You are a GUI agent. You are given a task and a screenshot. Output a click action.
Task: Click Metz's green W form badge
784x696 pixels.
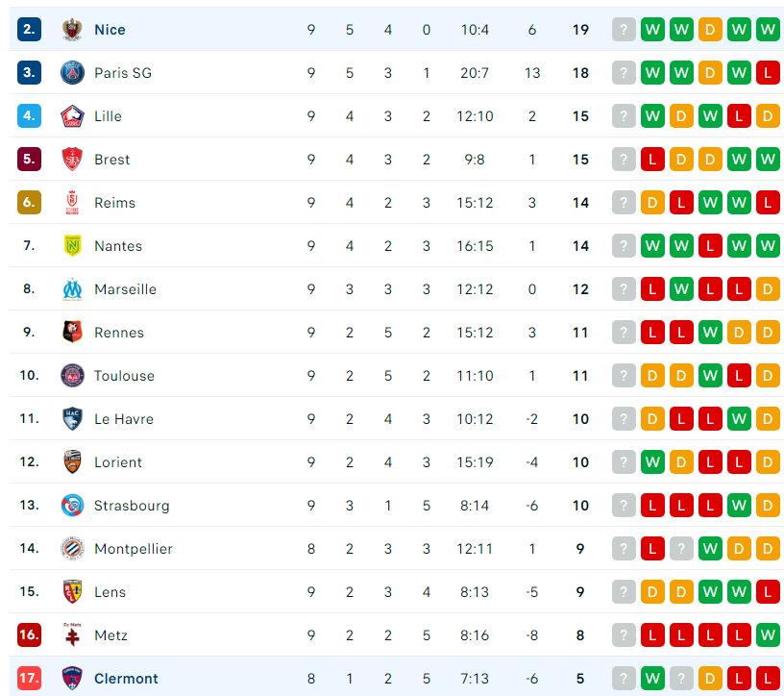pos(768,635)
